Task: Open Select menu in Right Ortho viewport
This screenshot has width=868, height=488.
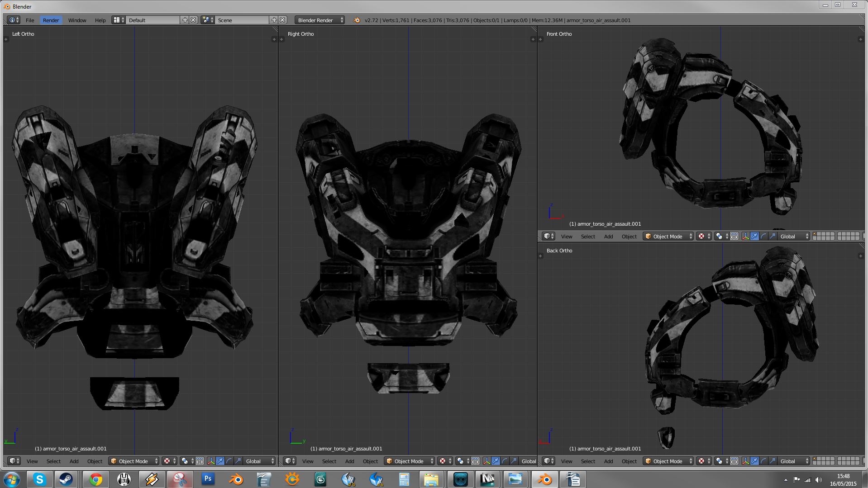Action: pyautogui.click(x=329, y=461)
